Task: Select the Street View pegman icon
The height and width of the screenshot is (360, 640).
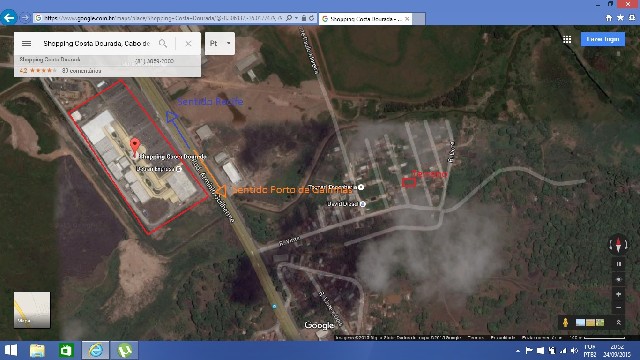Action: tap(565, 322)
